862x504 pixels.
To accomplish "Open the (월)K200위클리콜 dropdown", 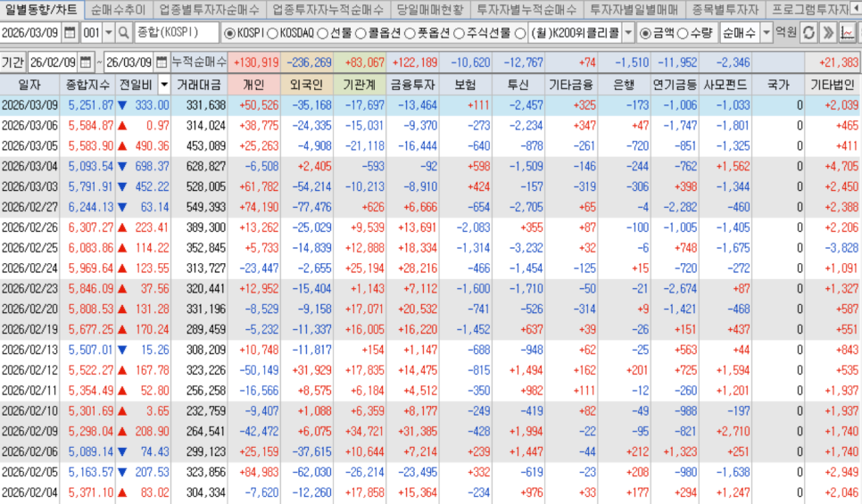I will [628, 33].
